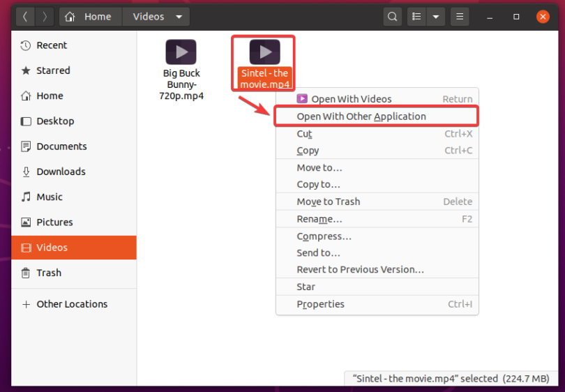Select the Sintel - the movie.mp4 video thumbnail
Image resolution: width=565 pixels, height=392 pixels.
pyautogui.click(x=265, y=52)
